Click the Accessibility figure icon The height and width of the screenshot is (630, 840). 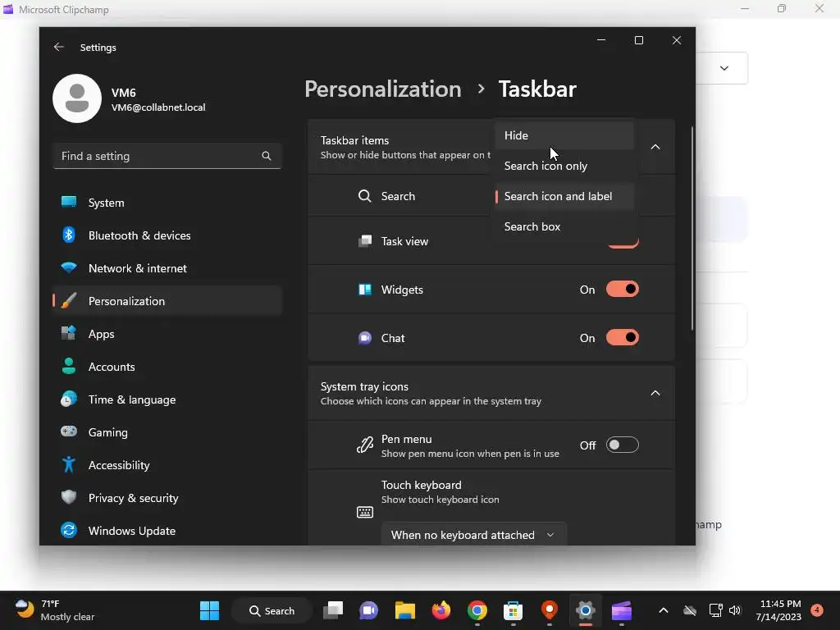click(69, 464)
